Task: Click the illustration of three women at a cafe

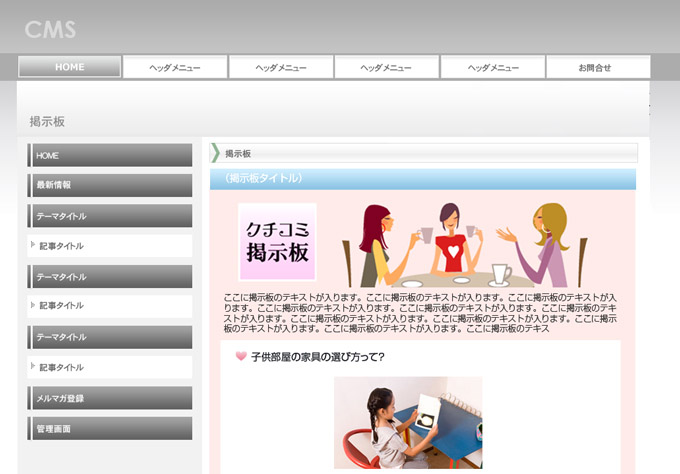Action: coord(459,244)
